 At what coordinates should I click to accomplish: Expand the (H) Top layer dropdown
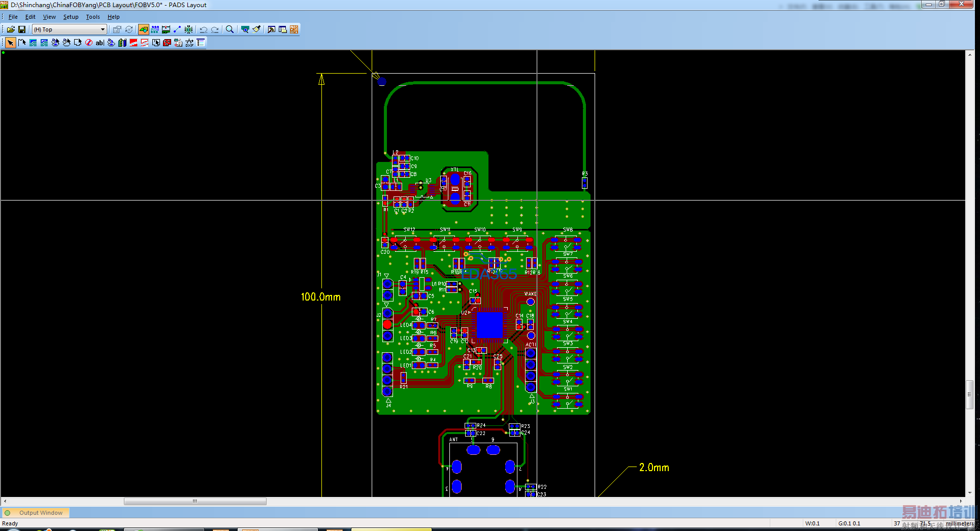(x=103, y=29)
